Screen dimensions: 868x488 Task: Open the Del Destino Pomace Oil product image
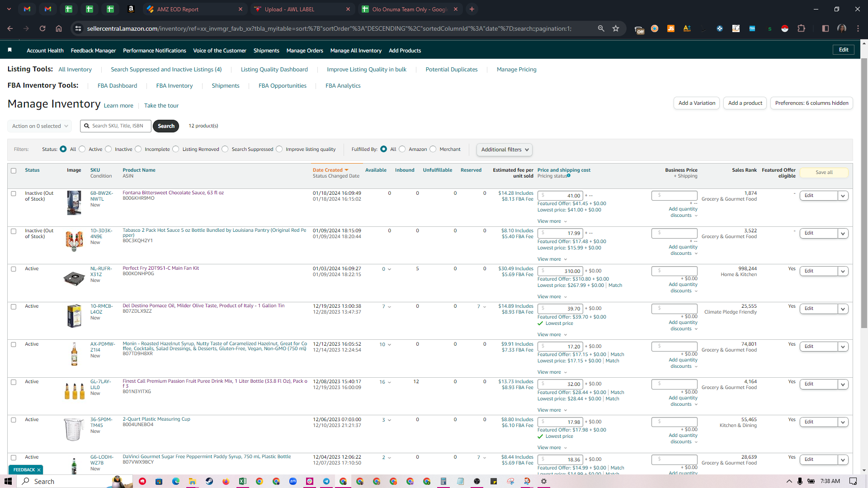pyautogui.click(x=74, y=315)
